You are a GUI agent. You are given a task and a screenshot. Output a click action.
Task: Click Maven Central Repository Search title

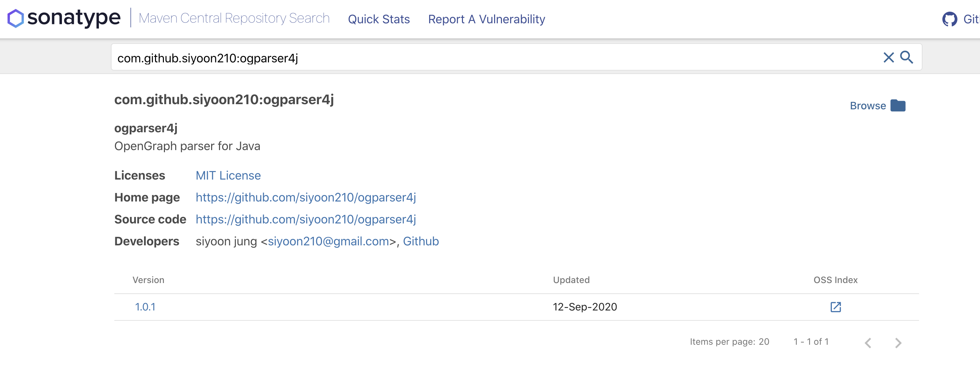(x=234, y=18)
